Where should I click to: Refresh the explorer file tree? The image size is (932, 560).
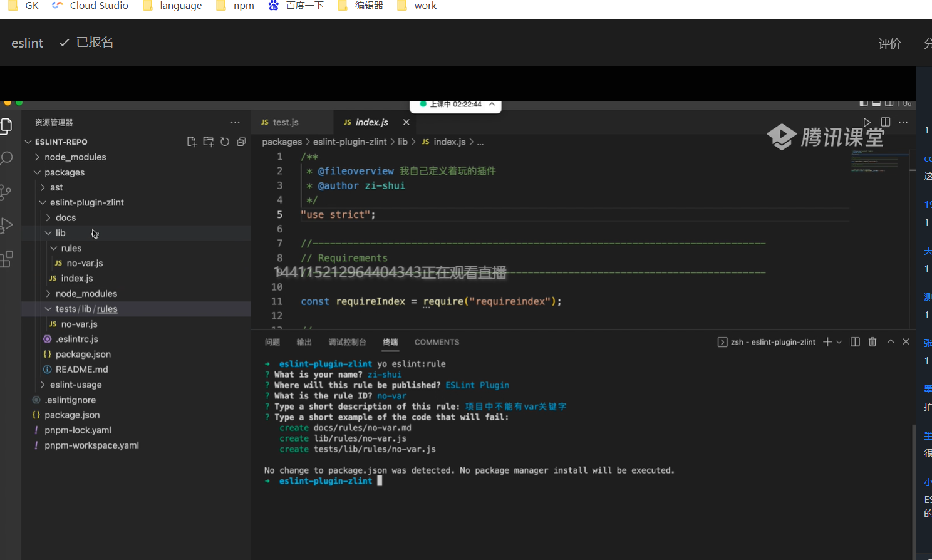pyautogui.click(x=225, y=142)
